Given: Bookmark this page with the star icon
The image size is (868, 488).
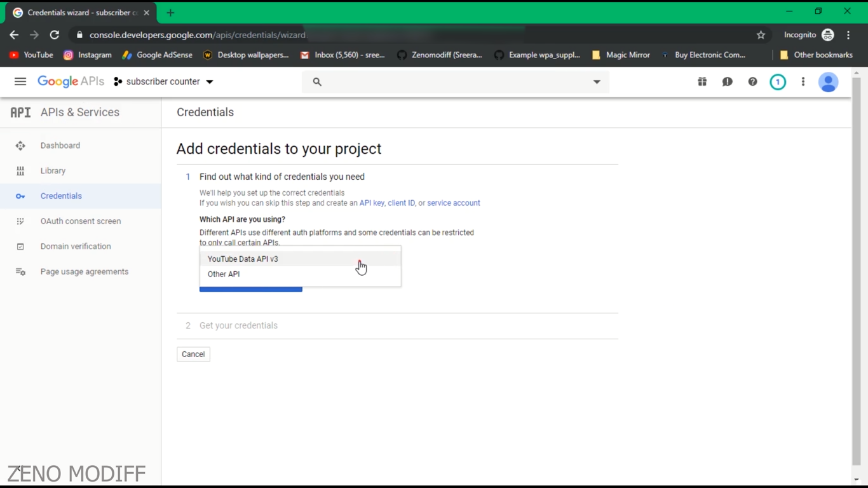Looking at the screenshot, I should click(x=761, y=35).
